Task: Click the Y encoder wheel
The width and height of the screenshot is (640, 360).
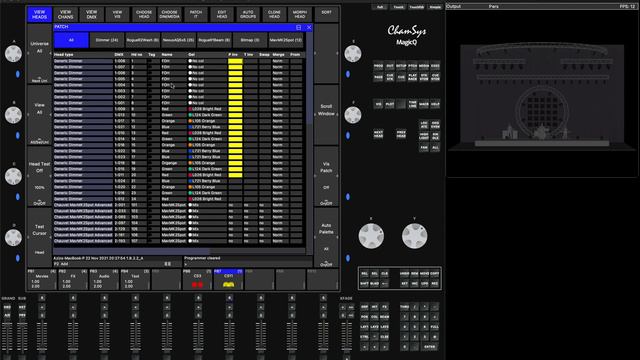Action: [415, 236]
